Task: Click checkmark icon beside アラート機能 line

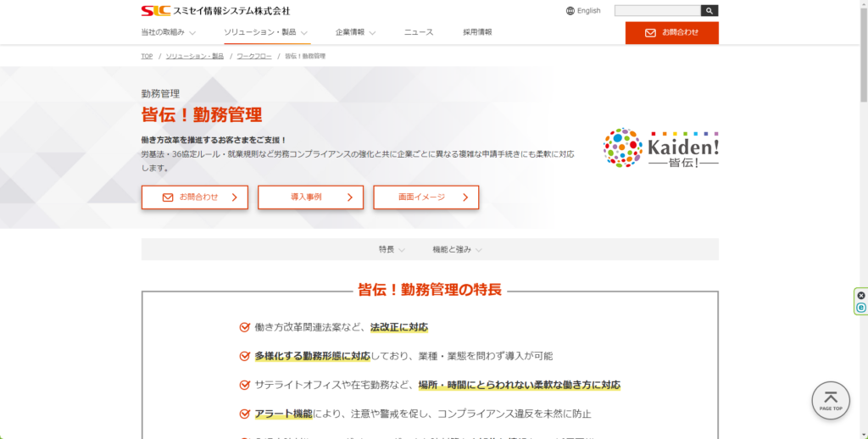Action: 245,414
